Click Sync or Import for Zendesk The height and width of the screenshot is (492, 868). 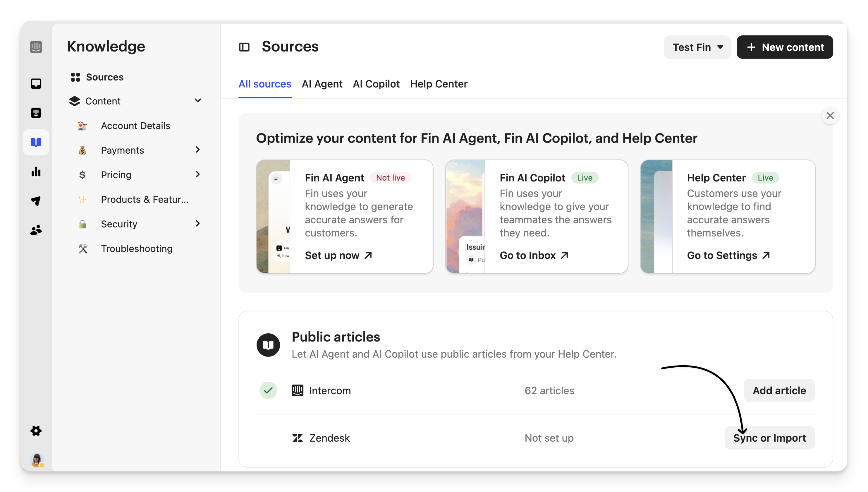pos(769,438)
